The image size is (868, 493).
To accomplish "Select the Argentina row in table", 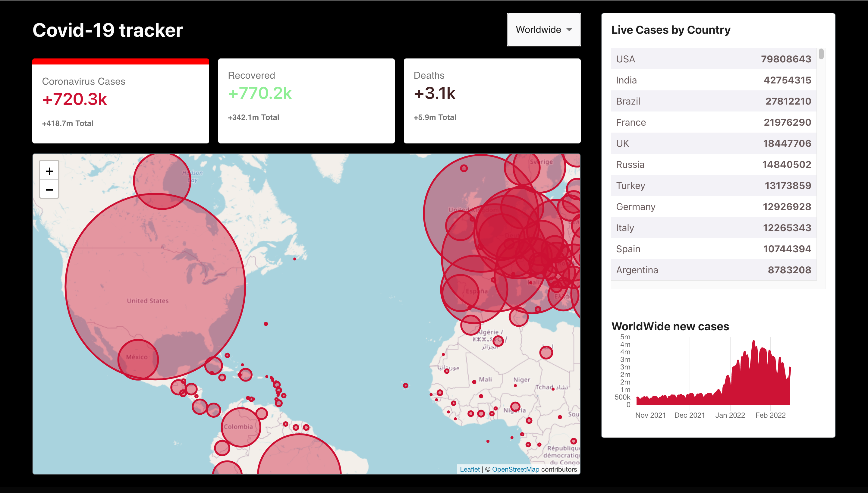I will [713, 270].
